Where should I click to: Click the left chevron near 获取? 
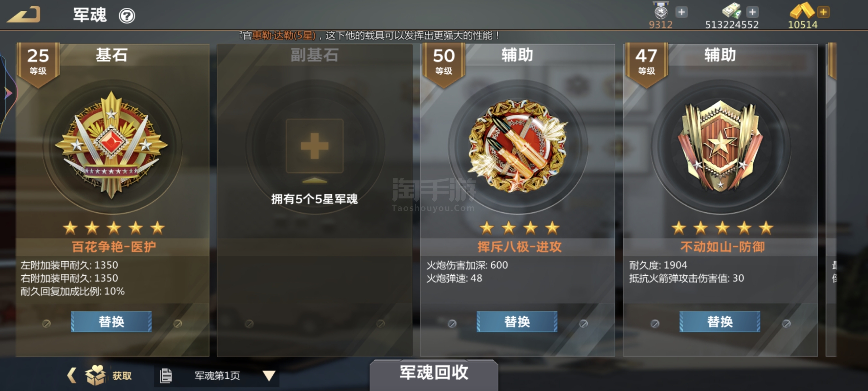pyautogui.click(x=71, y=375)
